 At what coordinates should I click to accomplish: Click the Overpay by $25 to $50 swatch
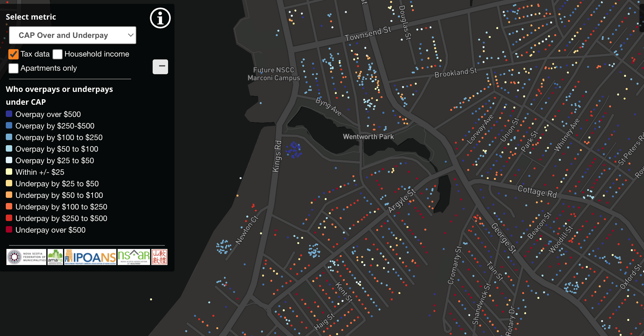pyautogui.click(x=9, y=160)
